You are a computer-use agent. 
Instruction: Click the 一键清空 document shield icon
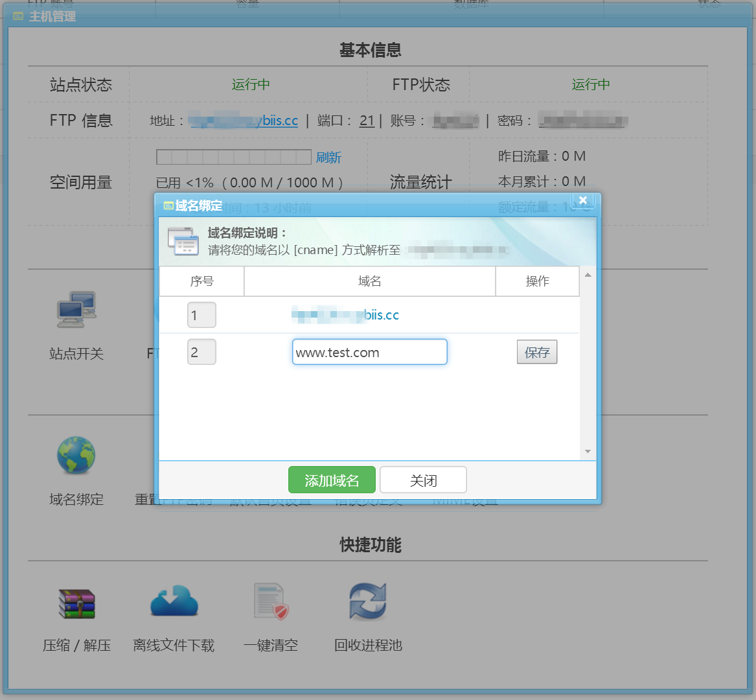(x=271, y=601)
